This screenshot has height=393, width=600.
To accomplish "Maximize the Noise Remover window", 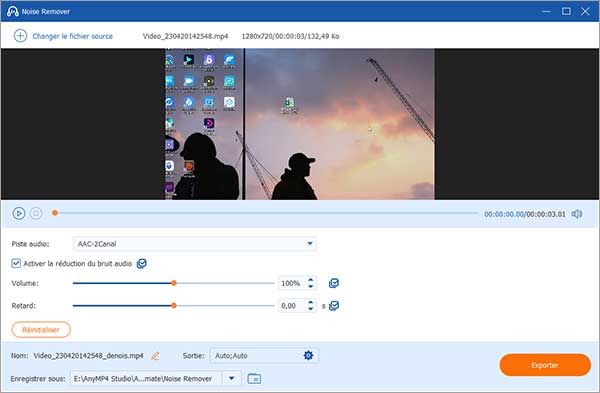I will (x=566, y=11).
